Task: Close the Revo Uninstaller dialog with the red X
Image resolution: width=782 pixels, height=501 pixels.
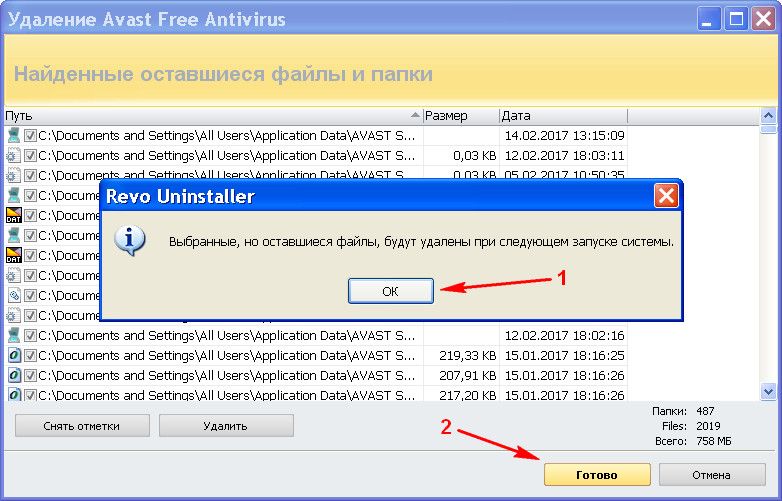Action: pyautogui.click(x=666, y=196)
